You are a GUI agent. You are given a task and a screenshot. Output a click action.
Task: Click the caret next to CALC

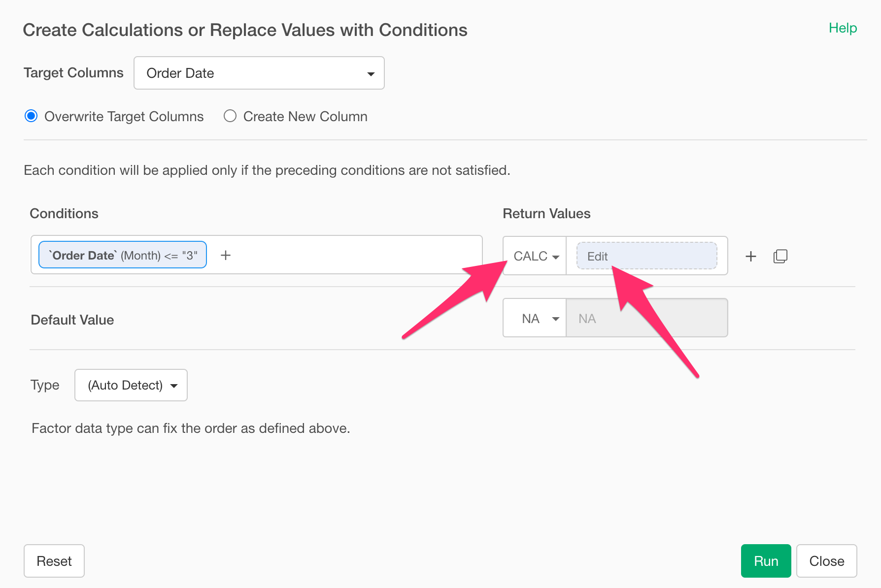pyautogui.click(x=556, y=257)
